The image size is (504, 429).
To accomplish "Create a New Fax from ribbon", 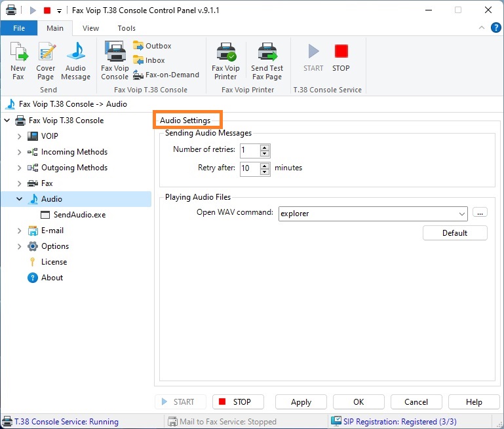I will click(18, 61).
